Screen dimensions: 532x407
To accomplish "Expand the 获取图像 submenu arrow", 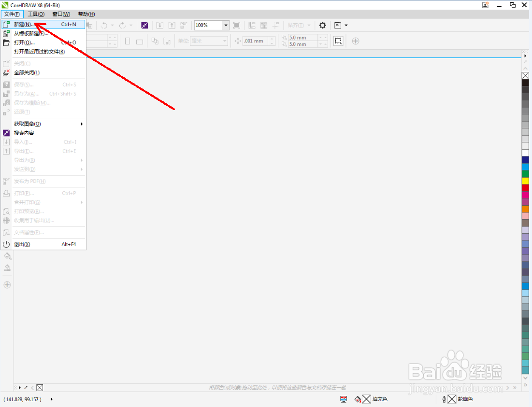I will 82,124.
